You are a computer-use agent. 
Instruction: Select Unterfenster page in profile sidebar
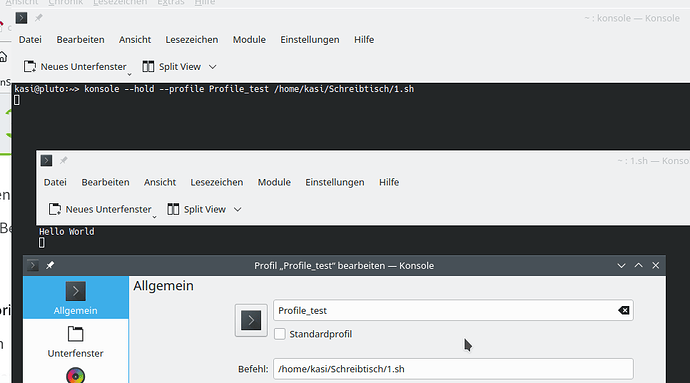click(76, 342)
